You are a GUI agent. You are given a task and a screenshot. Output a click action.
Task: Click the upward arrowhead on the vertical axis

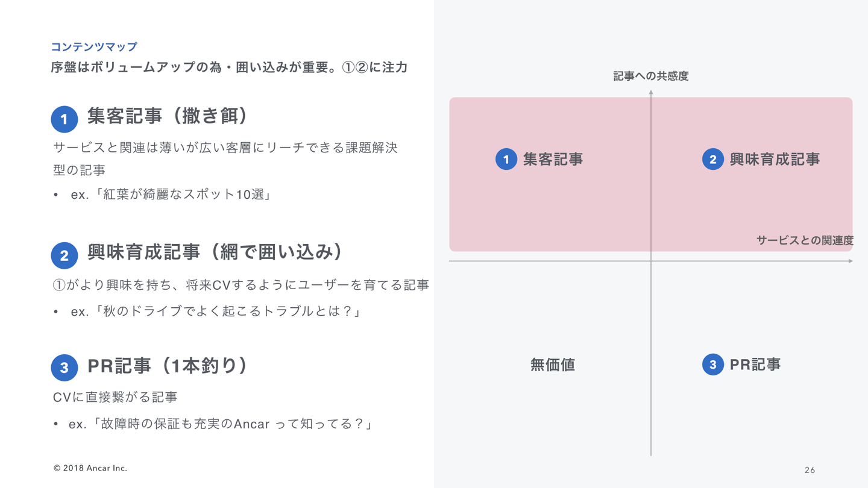(651, 93)
